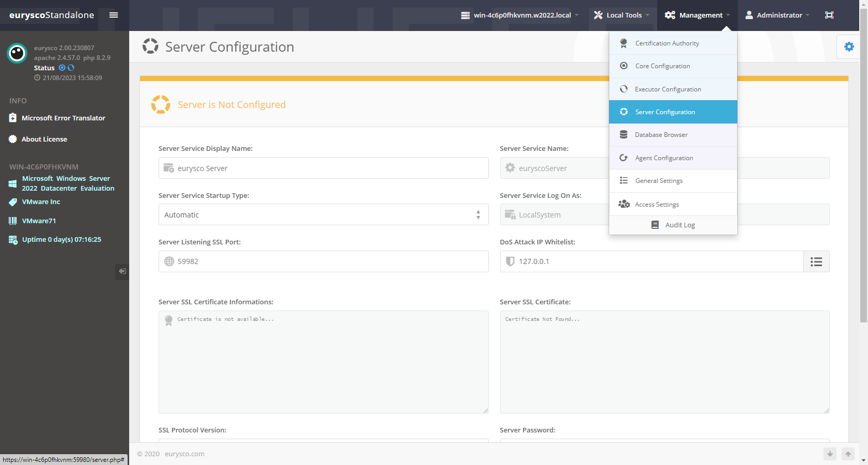Image resolution: width=868 pixels, height=465 pixels.
Task: Click the Uptime server icon
Action: coord(13,240)
